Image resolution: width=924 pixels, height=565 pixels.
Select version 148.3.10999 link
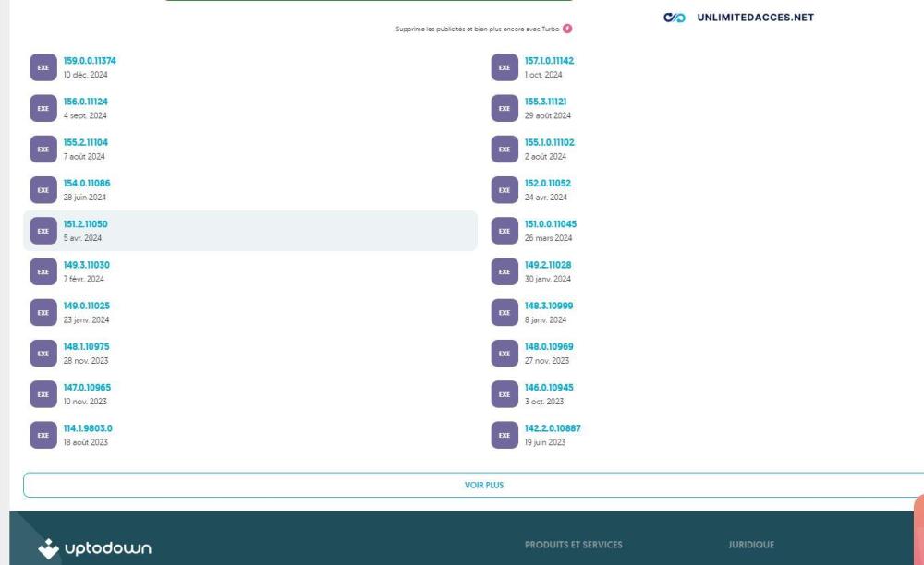point(549,306)
